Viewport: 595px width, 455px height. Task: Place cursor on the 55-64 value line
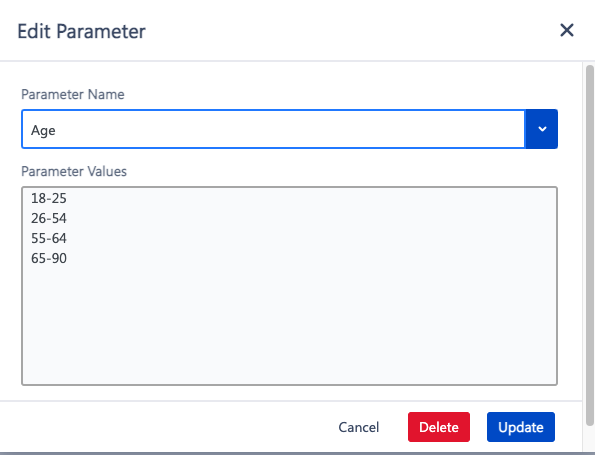49,238
